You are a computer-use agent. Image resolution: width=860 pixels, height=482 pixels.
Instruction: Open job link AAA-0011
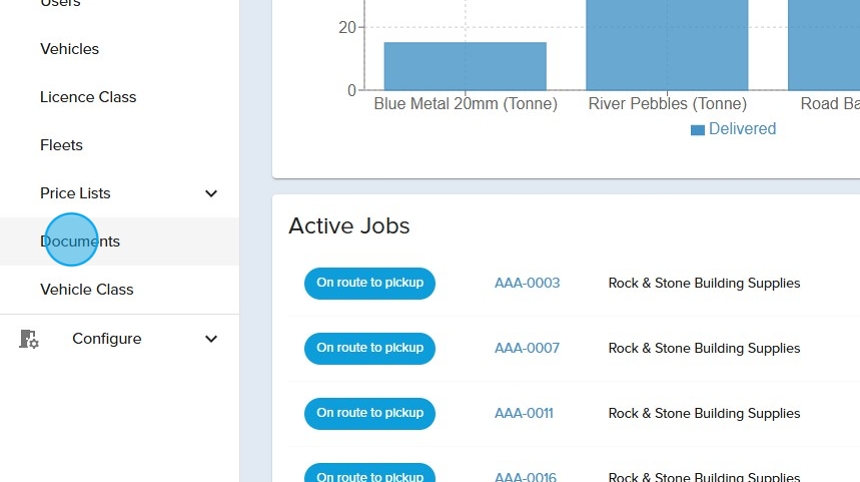524,413
